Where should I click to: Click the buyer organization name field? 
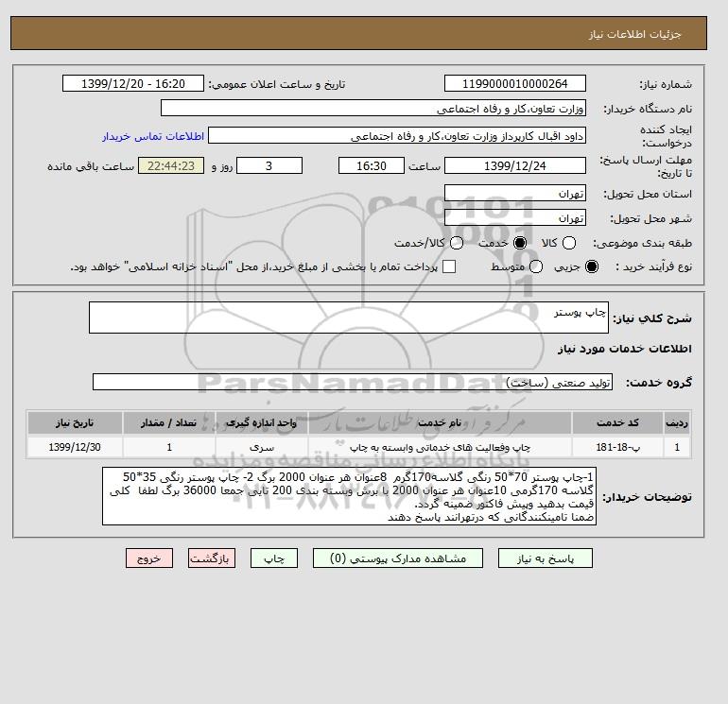[x=373, y=109]
